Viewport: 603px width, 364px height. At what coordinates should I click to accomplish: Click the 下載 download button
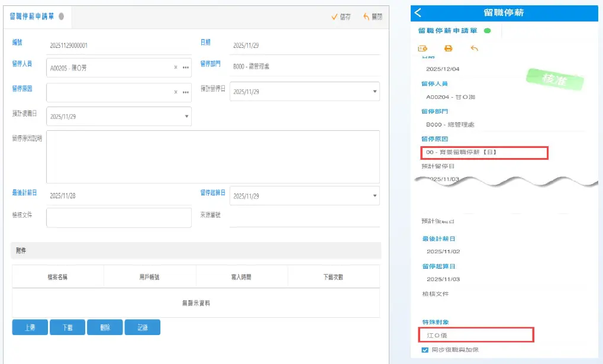[x=67, y=327]
